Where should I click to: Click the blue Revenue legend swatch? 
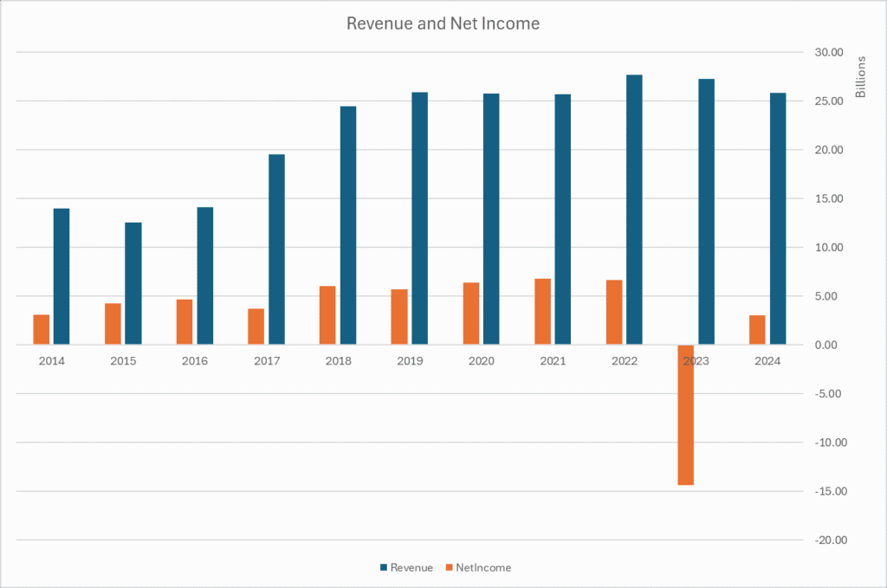point(384,568)
